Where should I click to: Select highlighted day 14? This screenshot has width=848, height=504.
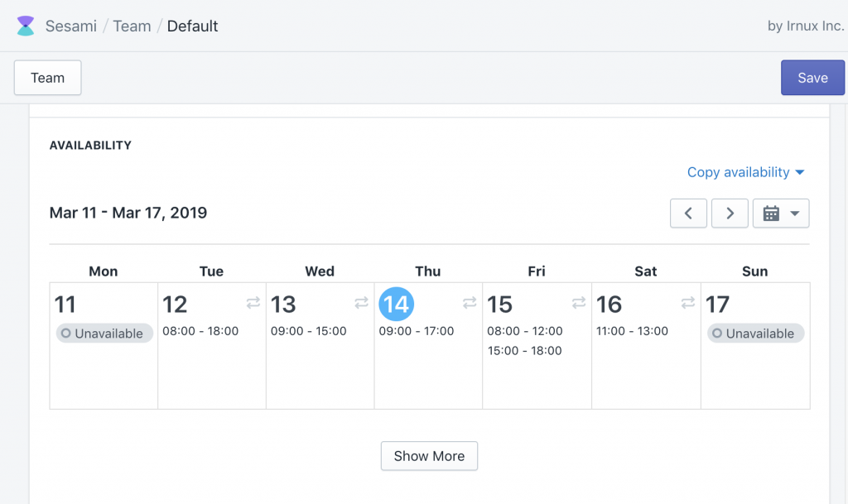click(397, 304)
